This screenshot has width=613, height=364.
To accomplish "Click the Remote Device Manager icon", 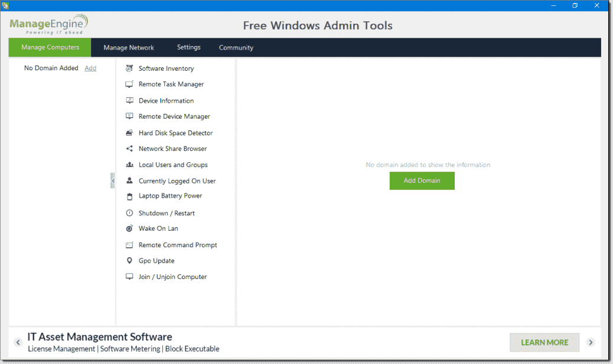I will point(129,116).
